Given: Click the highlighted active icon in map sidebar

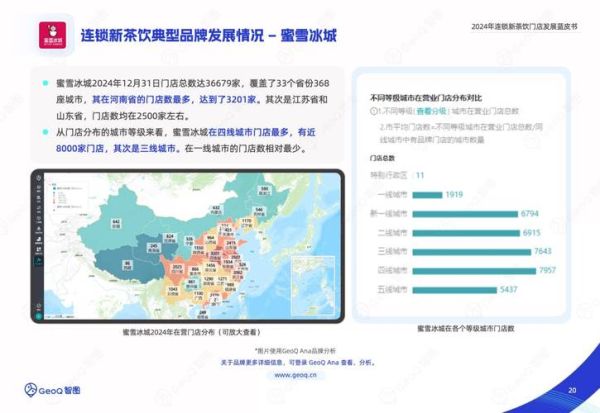Looking at the screenshot, I should pos(39,260).
